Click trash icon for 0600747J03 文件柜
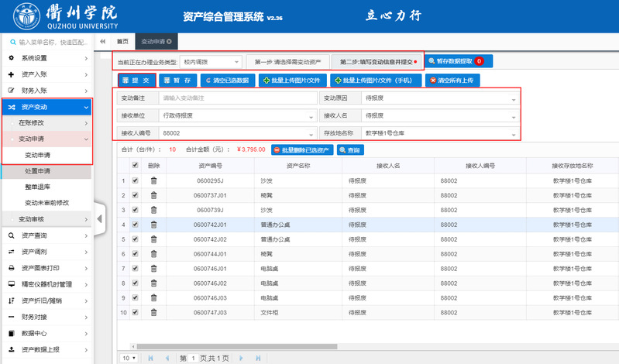This screenshot has width=619, height=364. (153, 312)
